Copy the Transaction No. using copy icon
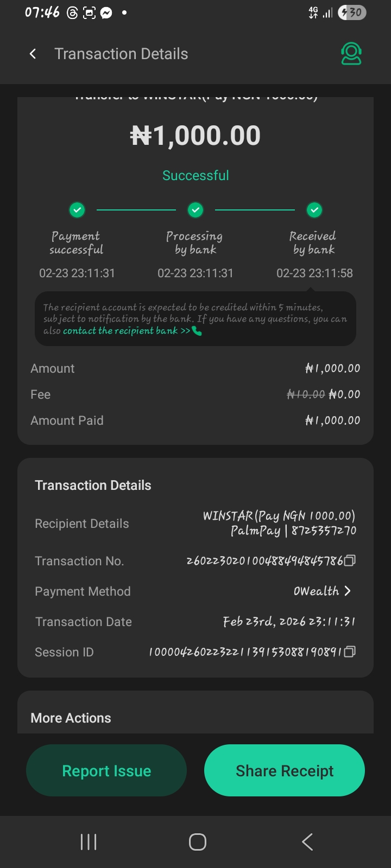391x868 pixels. (x=350, y=560)
